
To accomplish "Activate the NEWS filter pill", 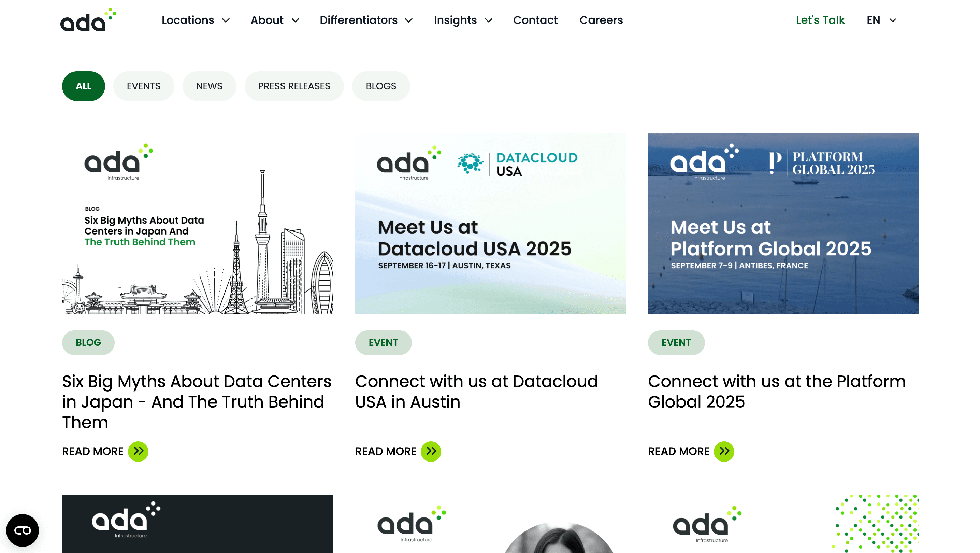I will 209,86.
